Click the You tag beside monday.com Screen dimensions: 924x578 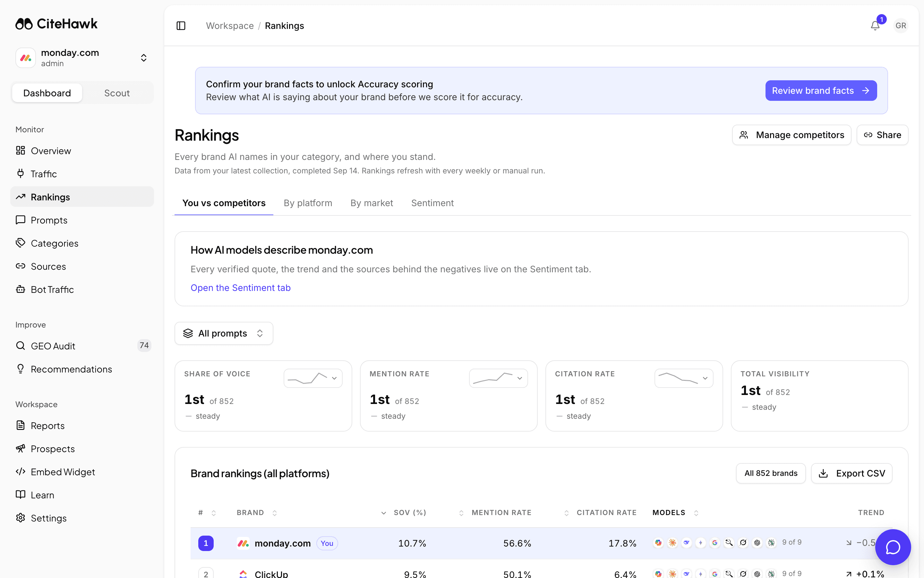tap(327, 543)
